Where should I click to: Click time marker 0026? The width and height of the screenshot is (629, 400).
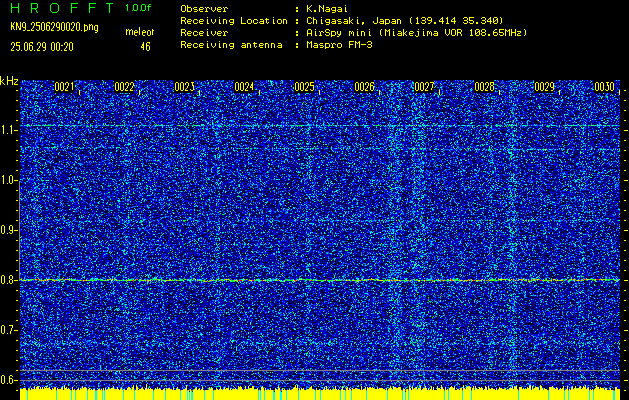click(365, 87)
